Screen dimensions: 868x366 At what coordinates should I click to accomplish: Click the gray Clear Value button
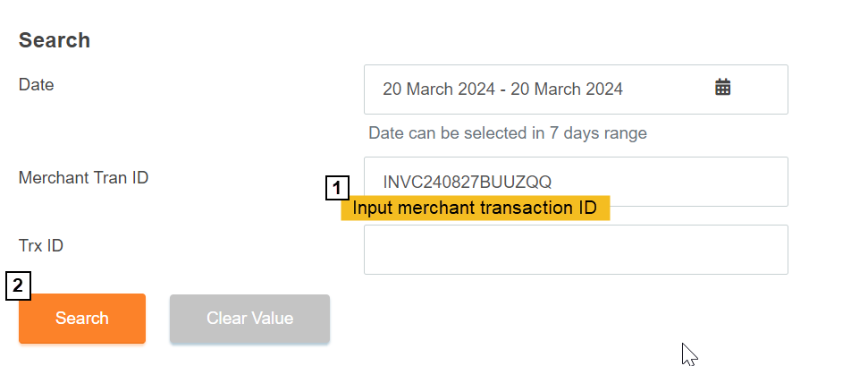pyautogui.click(x=249, y=319)
